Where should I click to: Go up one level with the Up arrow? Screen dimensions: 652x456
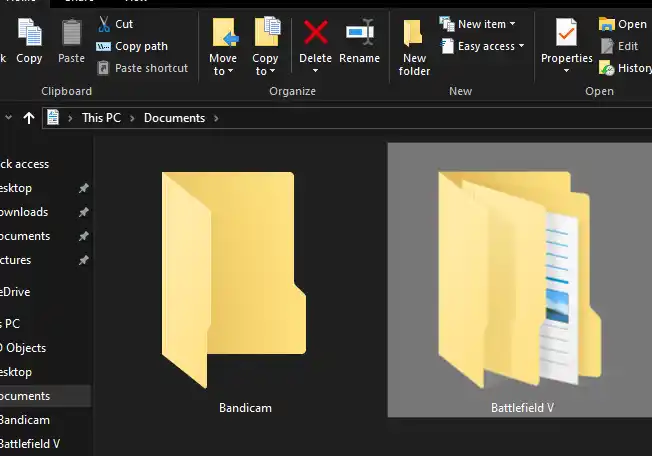[29, 118]
